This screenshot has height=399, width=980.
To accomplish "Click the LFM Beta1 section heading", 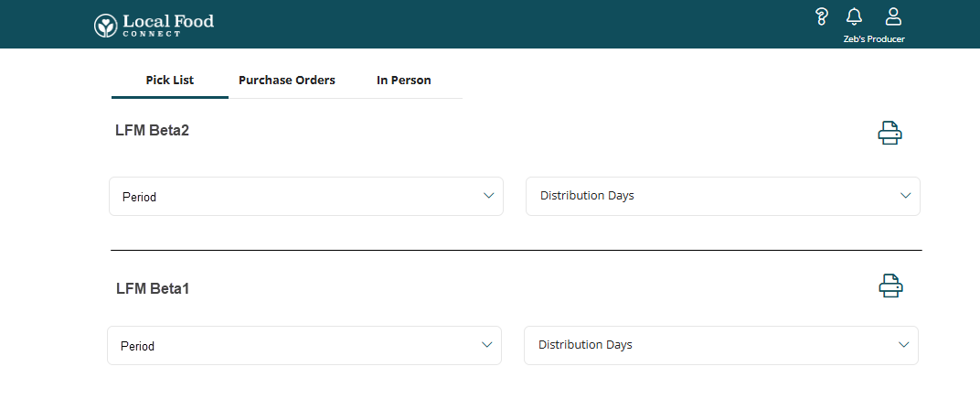I will (x=153, y=288).
